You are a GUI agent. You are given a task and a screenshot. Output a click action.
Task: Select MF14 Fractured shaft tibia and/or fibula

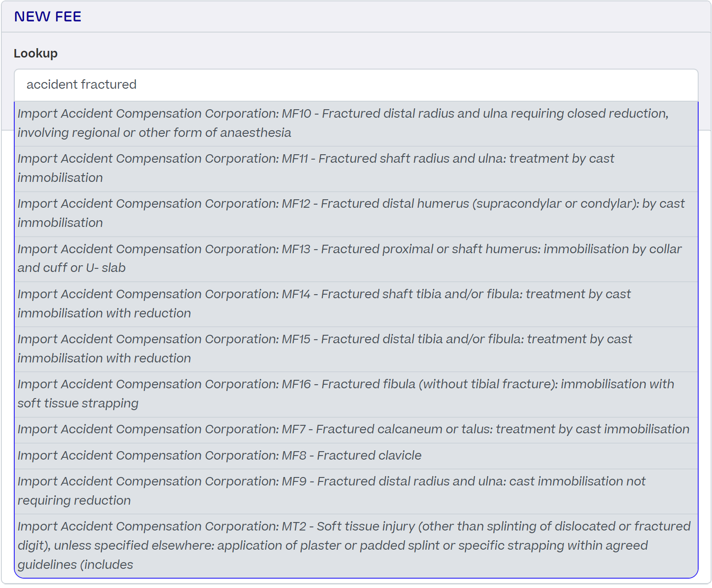click(356, 304)
